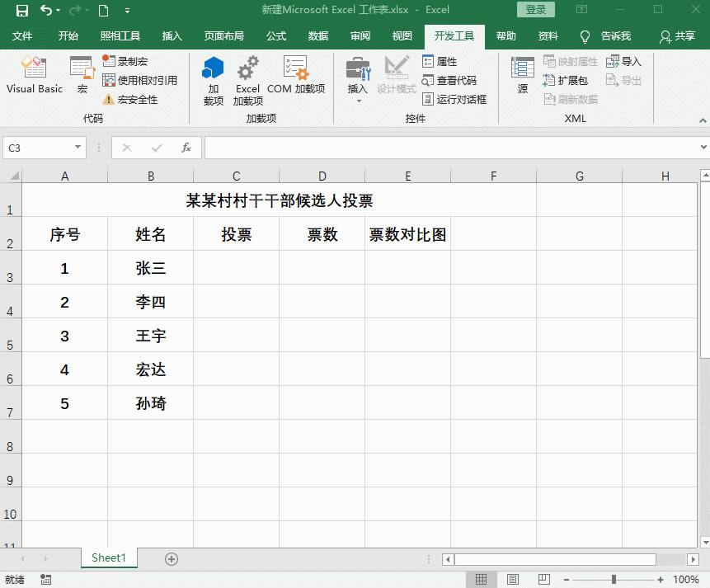The width and height of the screenshot is (710, 588).
Task: Click Record Macro (录制宏)
Action: click(x=131, y=62)
